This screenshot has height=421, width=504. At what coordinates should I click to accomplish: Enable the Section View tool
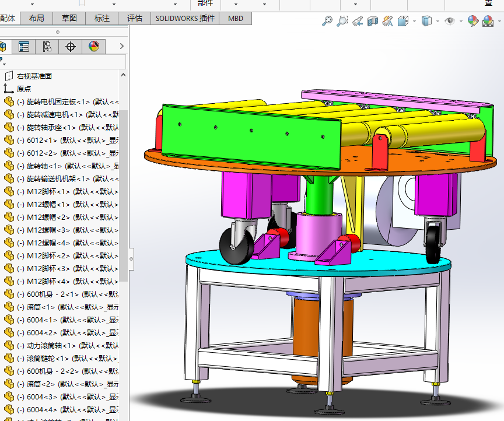(373, 21)
